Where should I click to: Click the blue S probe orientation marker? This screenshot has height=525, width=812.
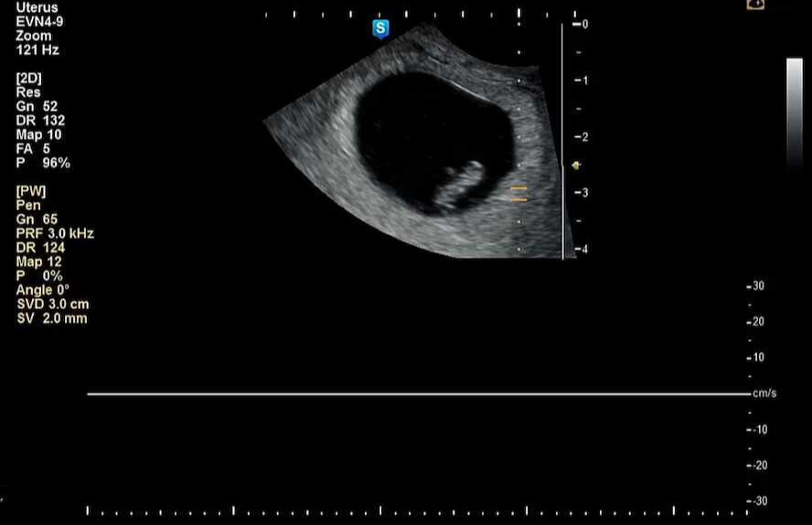380,29
